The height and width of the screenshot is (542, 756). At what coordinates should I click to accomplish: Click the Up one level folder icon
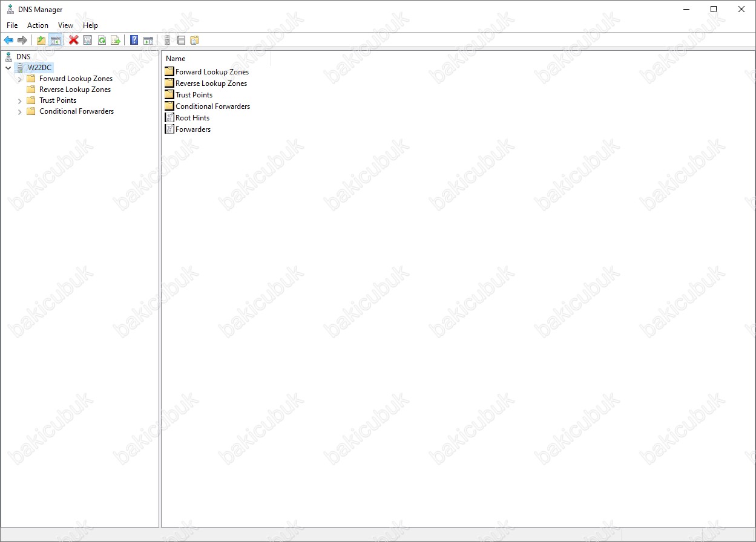(41, 41)
